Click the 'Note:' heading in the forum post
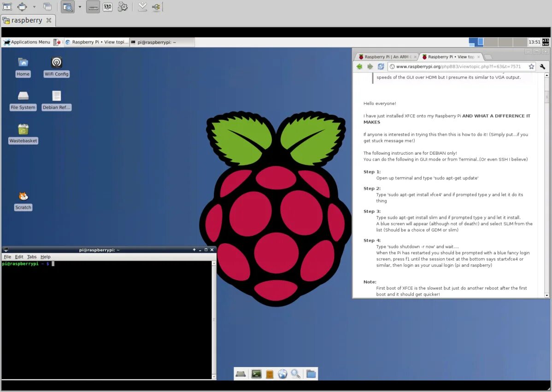Image resolution: width=552 pixels, height=392 pixels. click(x=370, y=282)
